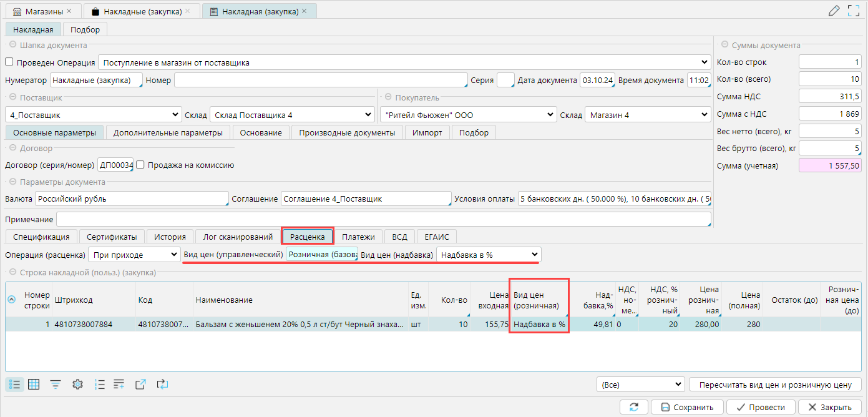The image size is (868, 417).
Task: Open the Операция (расценка) dropdown
Action: point(173,255)
